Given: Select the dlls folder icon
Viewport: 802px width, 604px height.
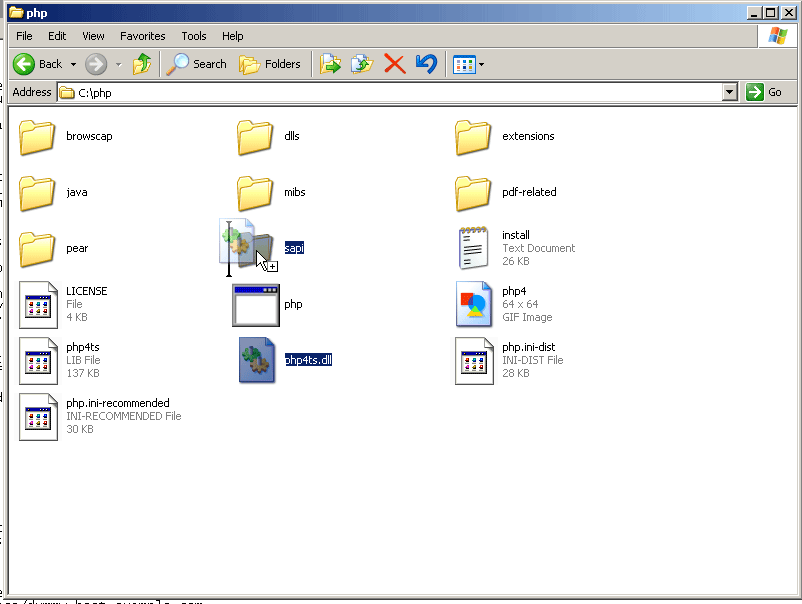Looking at the screenshot, I should click(x=255, y=137).
